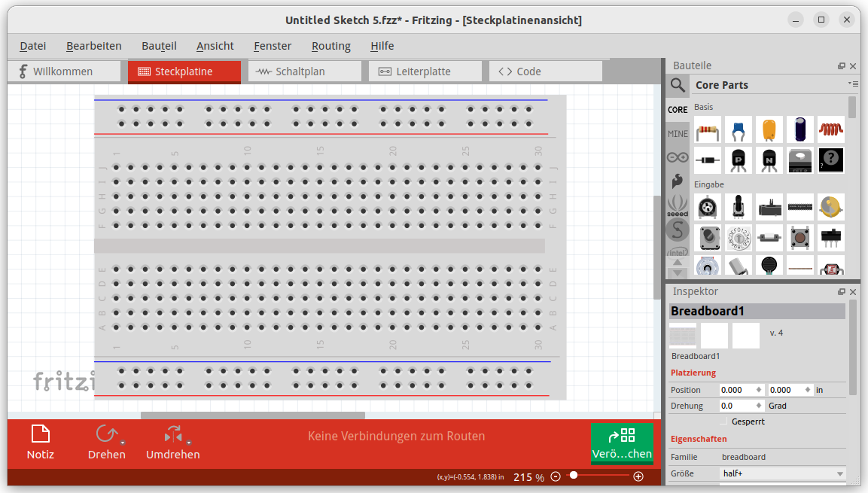Image resolution: width=868 pixels, height=493 pixels.
Task: Open the seeed parts bin
Action: tap(678, 205)
